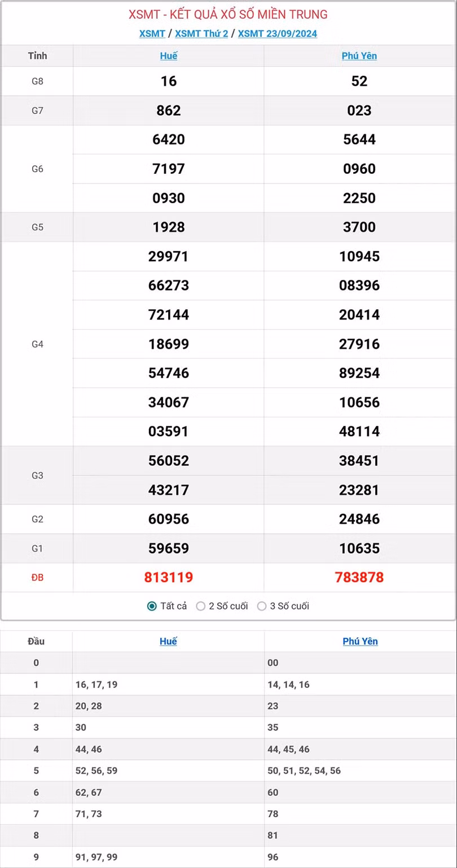Select the Tất cả radio option

pyautogui.click(x=152, y=606)
